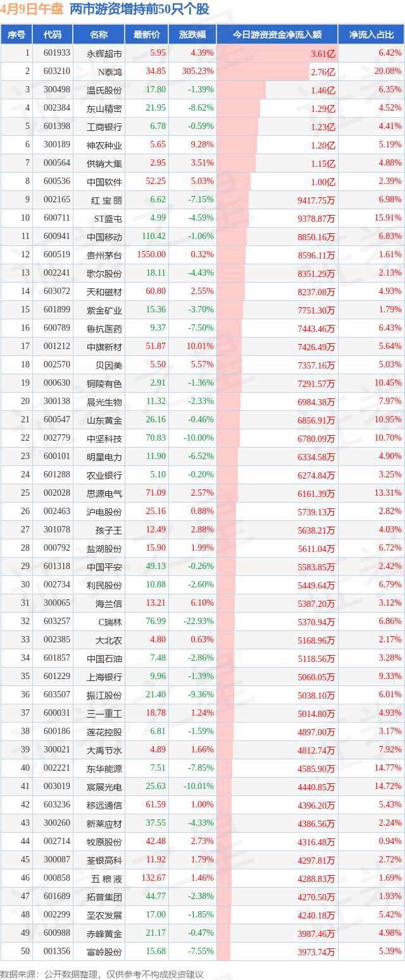
Task: Click the title 两市游资增持前50只个股
Action: pyautogui.click(x=139, y=9)
